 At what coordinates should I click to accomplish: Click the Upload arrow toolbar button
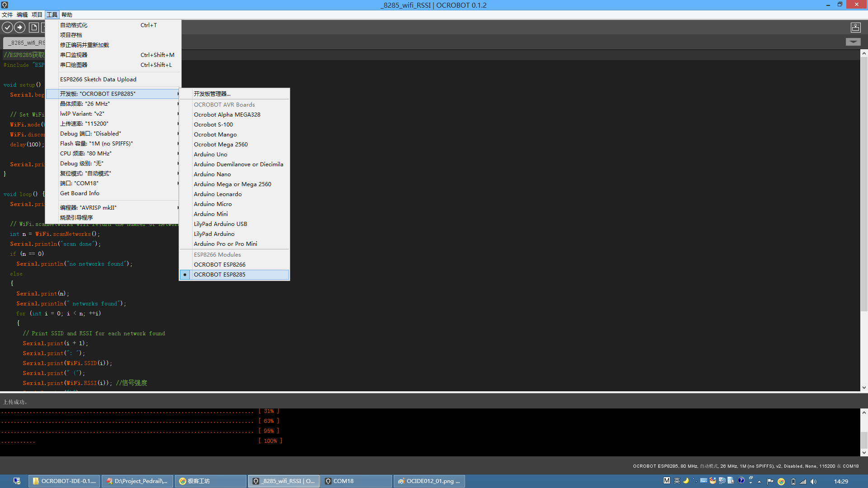[20, 28]
